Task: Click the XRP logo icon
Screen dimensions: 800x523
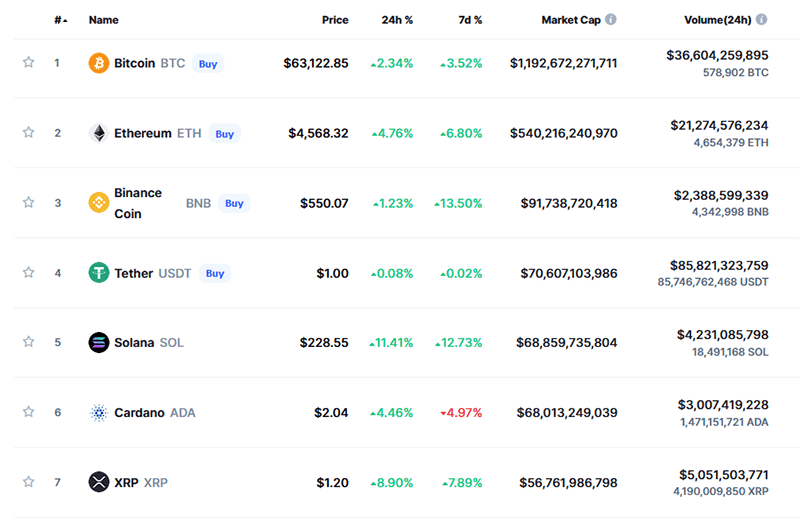Action: pyautogui.click(x=98, y=482)
